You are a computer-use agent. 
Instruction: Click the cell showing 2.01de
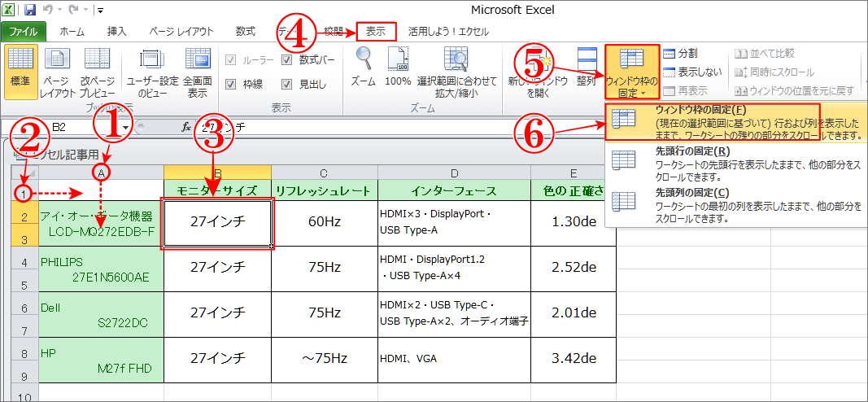(573, 314)
